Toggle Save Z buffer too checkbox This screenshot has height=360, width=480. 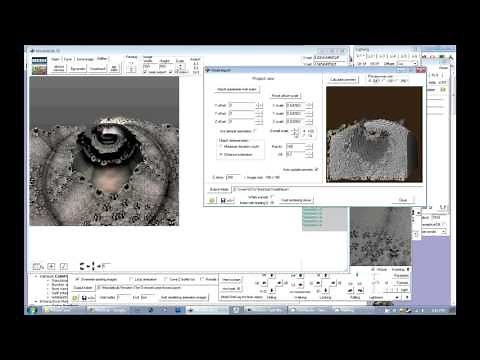165,279
